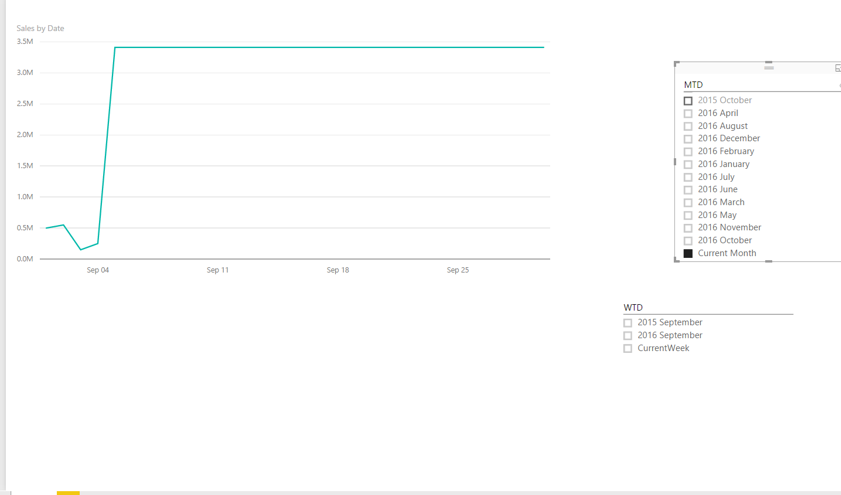Click the Sep 04 axis label

click(x=98, y=270)
